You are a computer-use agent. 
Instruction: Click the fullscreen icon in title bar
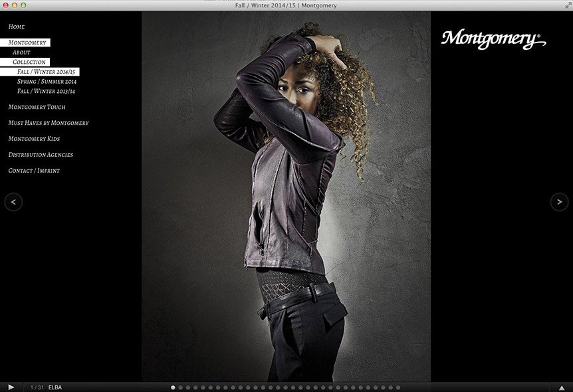coord(568,5)
